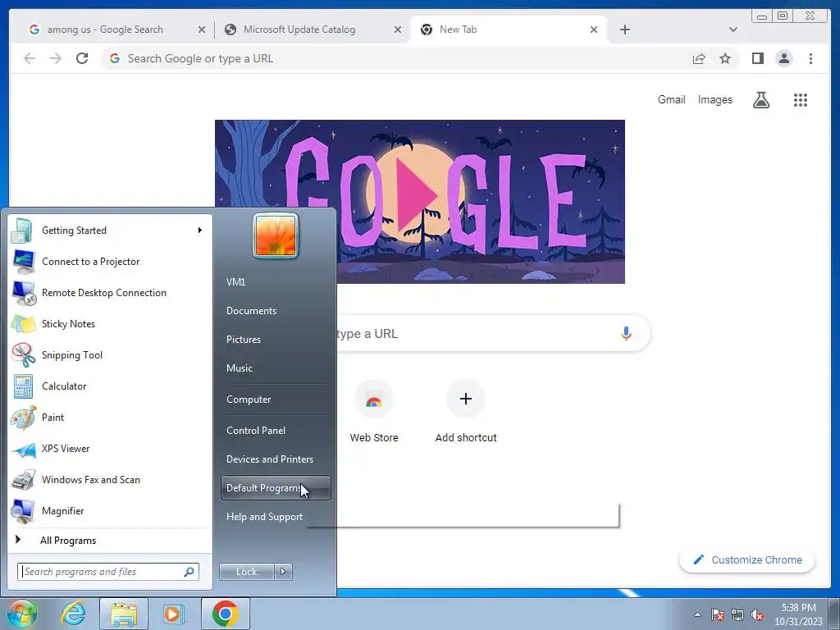Start the Snipping Tool icon
The image size is (840, 630).
click(x=24, y=354)
